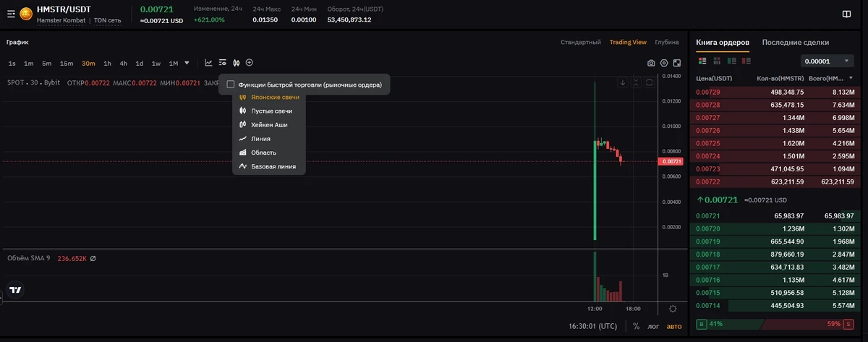Switch to Trading View chart mode
This screenshot has height=342, width=868.
click(628, 43)
